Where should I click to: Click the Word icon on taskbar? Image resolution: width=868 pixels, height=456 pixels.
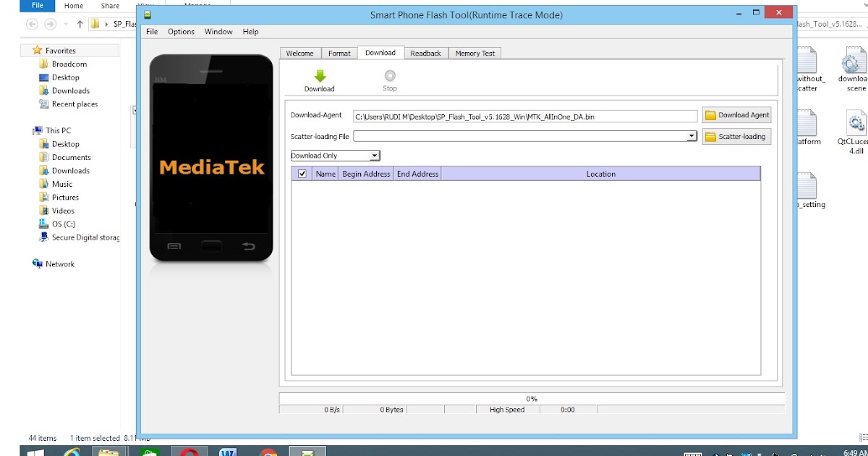[x=227, y=453]
